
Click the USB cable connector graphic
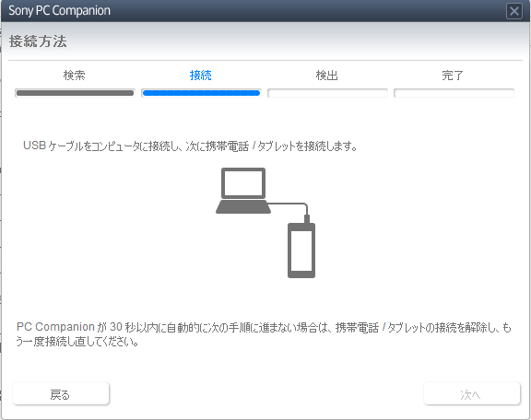click(306, 218)
